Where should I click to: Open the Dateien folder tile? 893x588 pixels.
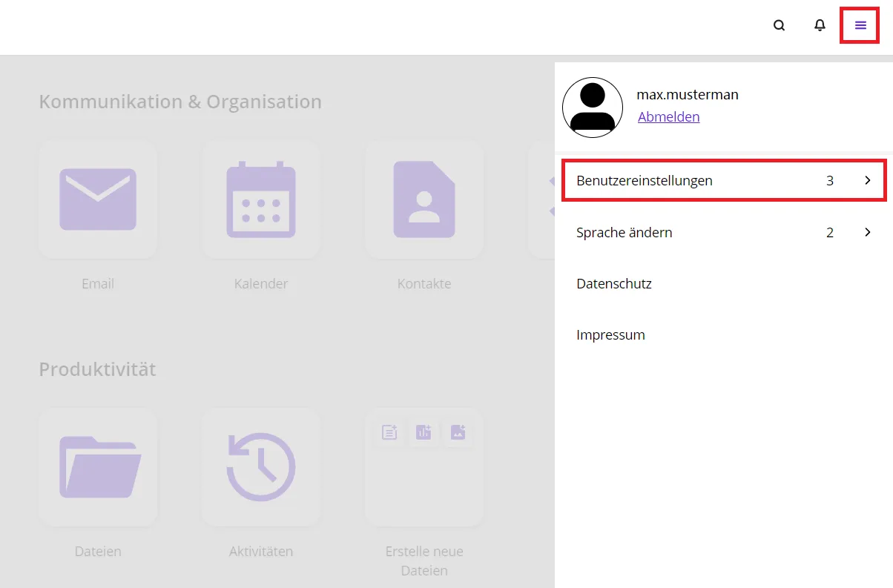click(x=98, y=466)
